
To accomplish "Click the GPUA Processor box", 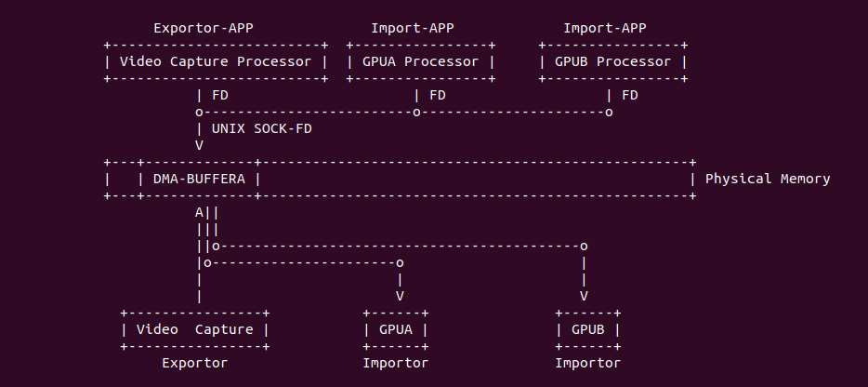I will [419, 62].
